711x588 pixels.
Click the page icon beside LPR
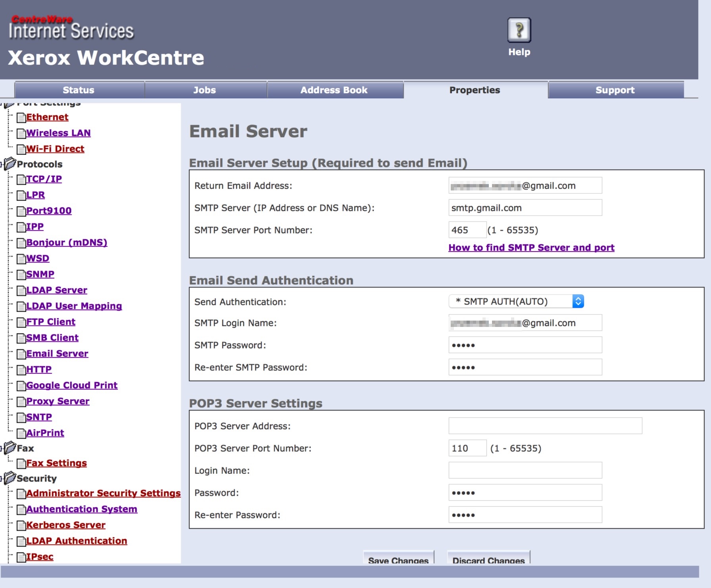(21, 196)
